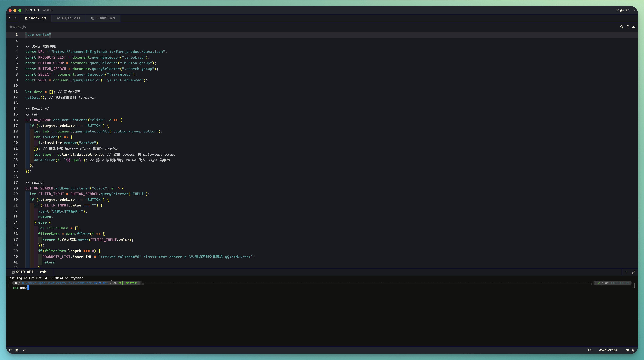Click PRODUCTS_LIST.innerHTML on line 40
Image resolution: width=644 pixels, height=360 pixels.
(x=67, y=257)
